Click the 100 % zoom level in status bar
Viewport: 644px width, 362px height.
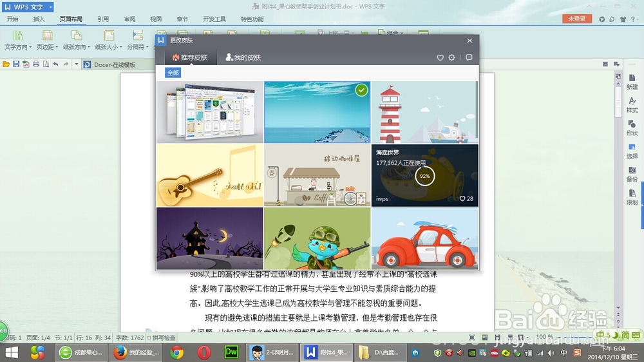click(544, 336)
